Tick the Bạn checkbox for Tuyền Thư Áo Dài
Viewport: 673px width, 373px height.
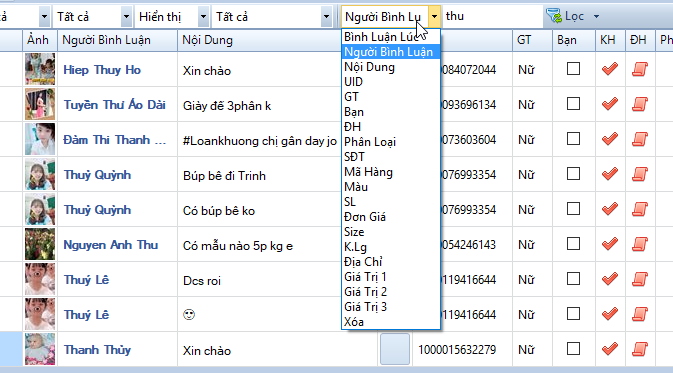[x=573, y=103]
